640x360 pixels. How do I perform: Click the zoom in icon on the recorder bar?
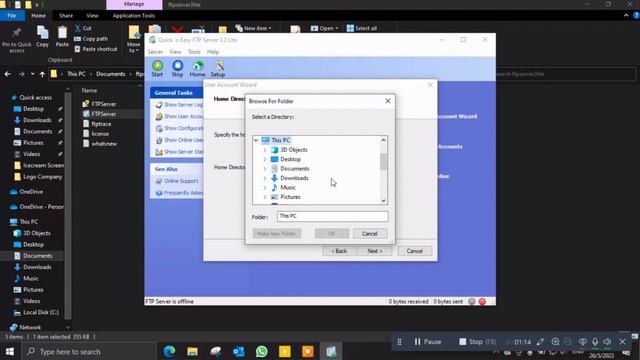click(555, 342)
